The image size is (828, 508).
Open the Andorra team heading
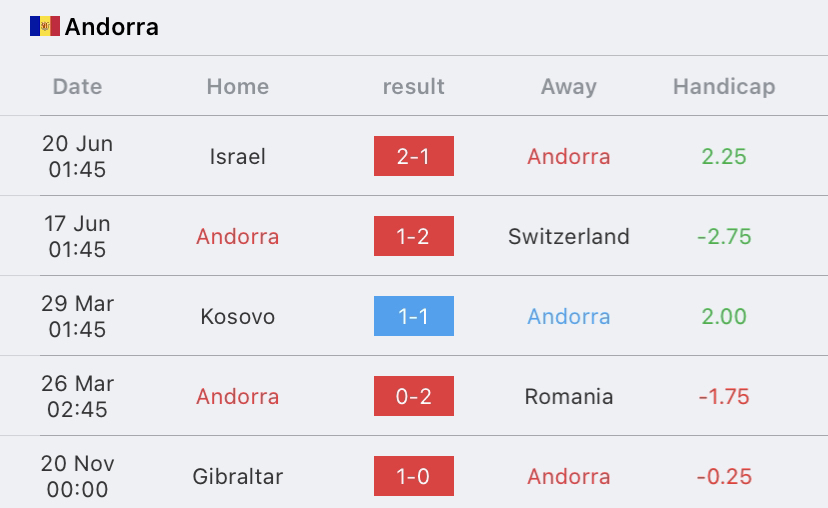111,27
